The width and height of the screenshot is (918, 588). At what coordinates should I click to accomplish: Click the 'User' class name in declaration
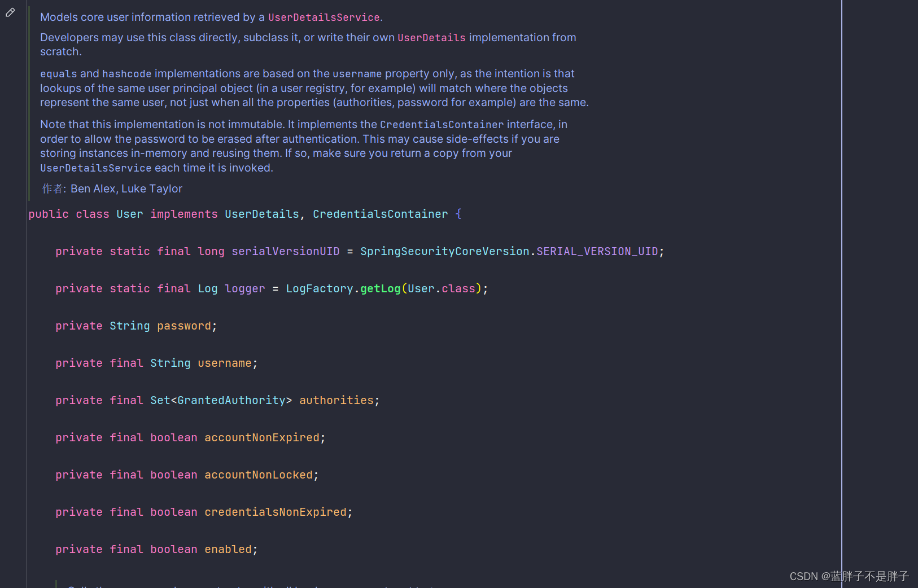130,214
